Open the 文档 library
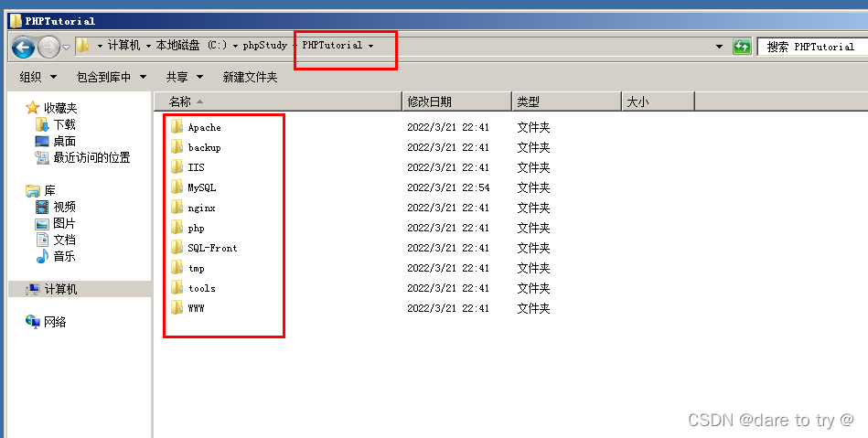 pos(56,240)
